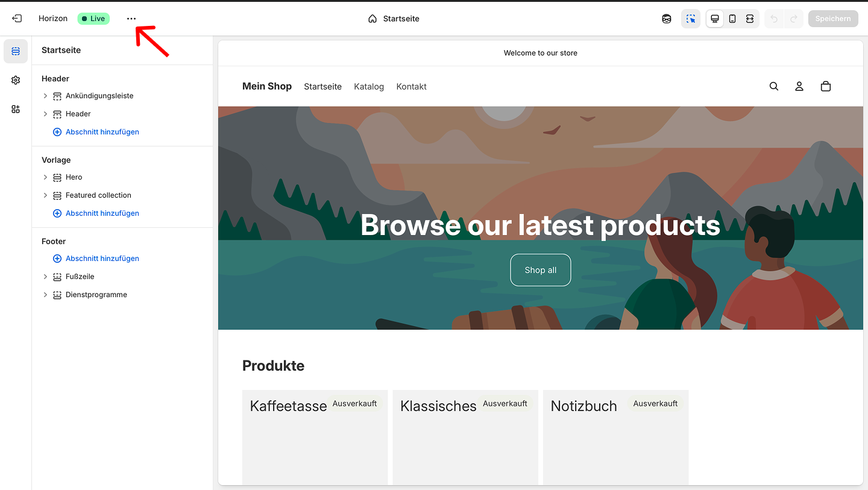Expand the Hero section chevron
Viewport: 868px width, 490px height.
click(45, 177)
